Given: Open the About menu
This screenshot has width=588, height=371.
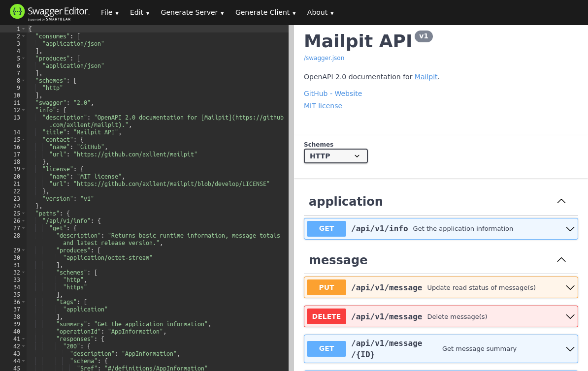Looking at the screenshot, I should point(320,12).
